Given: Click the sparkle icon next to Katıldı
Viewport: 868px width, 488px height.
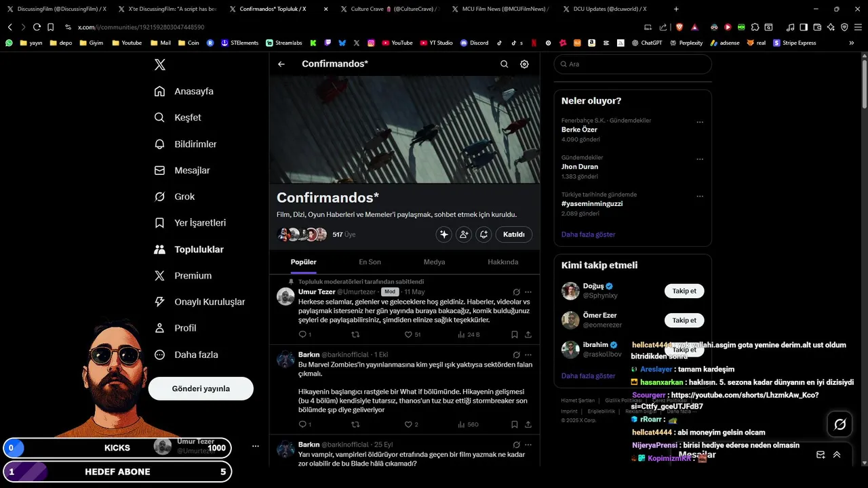Looking at the screenshot, I should point(444,234).
